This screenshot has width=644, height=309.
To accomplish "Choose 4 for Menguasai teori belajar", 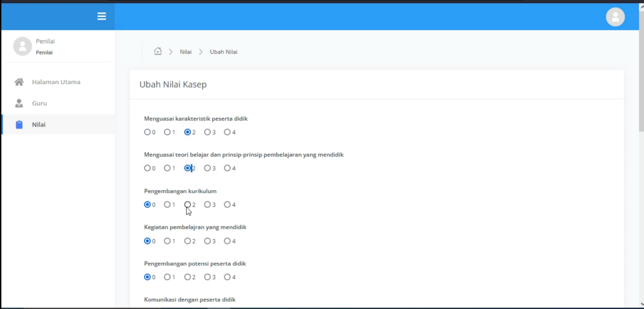I will 227,168.
